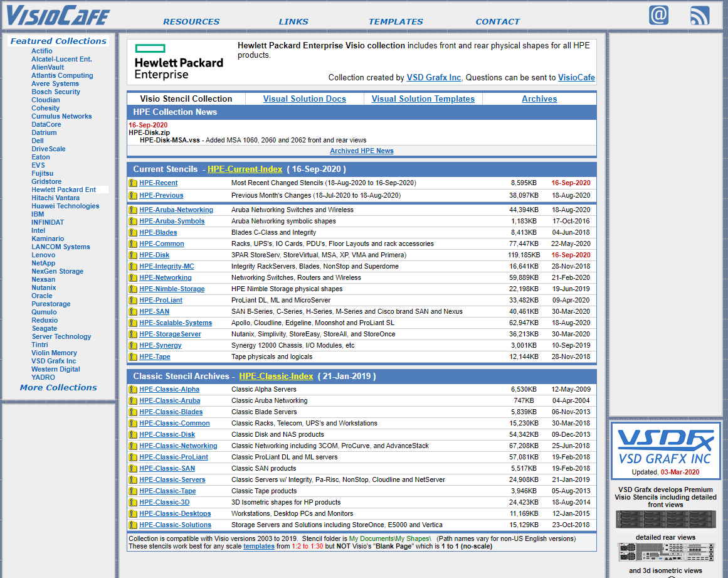
Task: Switch to Visual Solution Templates tab
Action: coord(423,99)
